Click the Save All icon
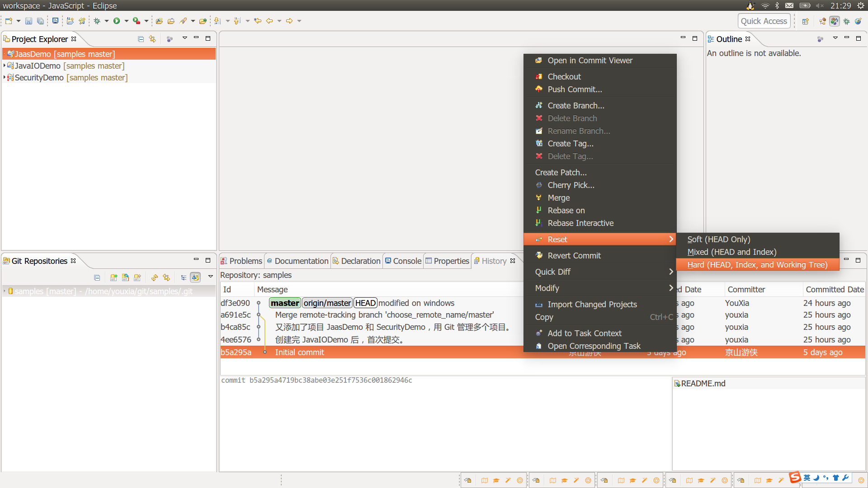The width and height of the screenshot is (868, 488). tap(40, 21)
